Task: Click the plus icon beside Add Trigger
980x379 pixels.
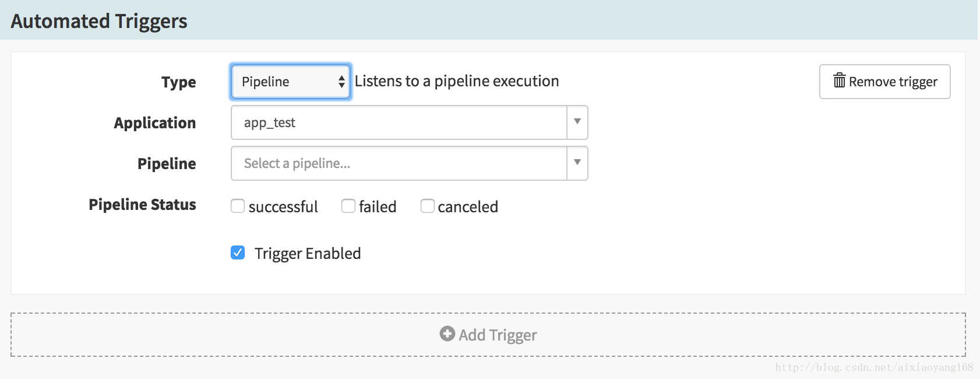Action: (447, 334)
